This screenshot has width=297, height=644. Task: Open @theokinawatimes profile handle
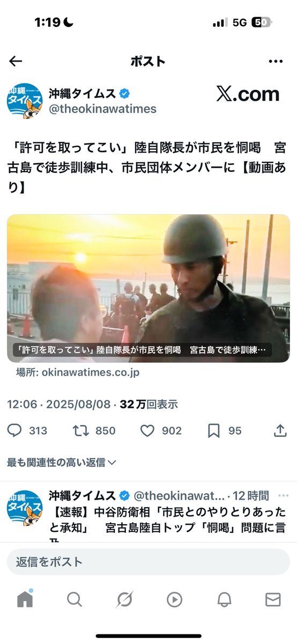tap(102, 109)
